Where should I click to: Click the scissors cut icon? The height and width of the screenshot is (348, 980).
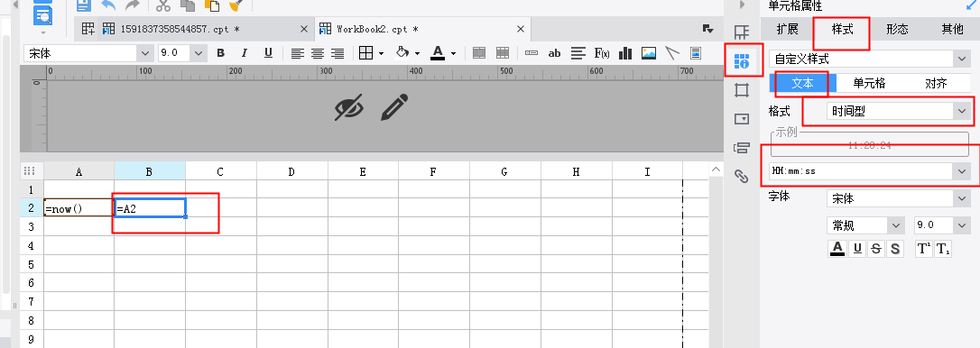(163, 5)
